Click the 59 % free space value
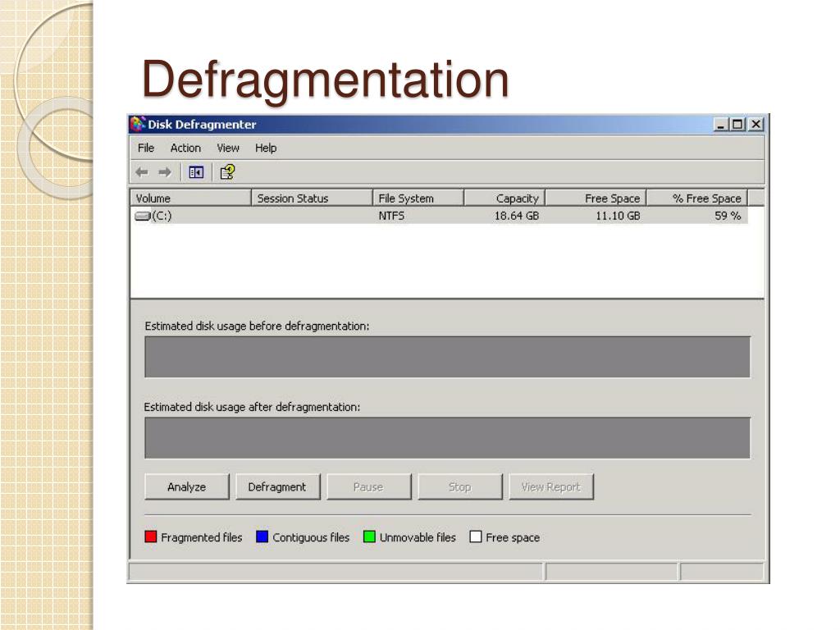The image size is (840, 630). [x=728, y=216]
